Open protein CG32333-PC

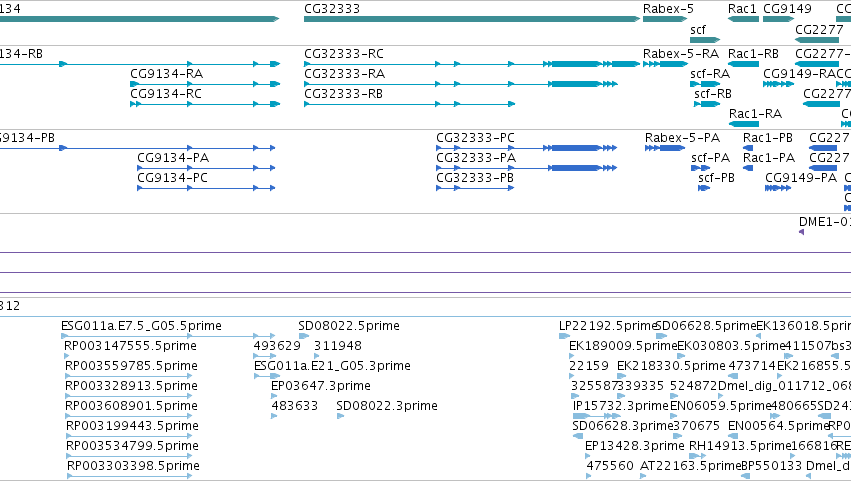475,138
